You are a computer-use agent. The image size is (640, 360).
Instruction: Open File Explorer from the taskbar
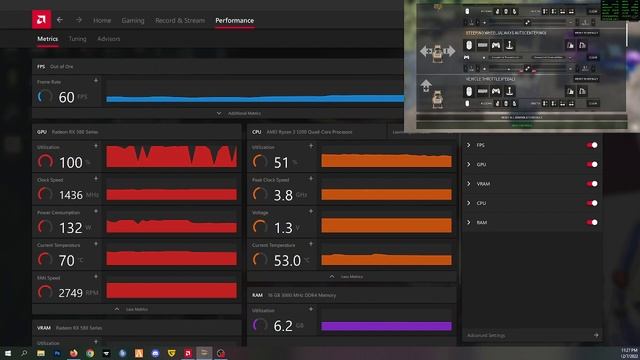[x=41, y=353]
